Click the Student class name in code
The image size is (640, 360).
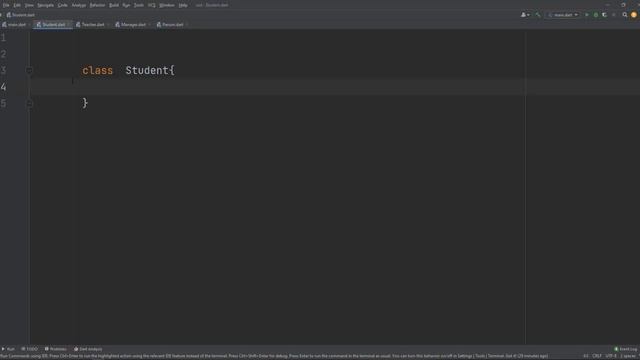click(147, 70)
